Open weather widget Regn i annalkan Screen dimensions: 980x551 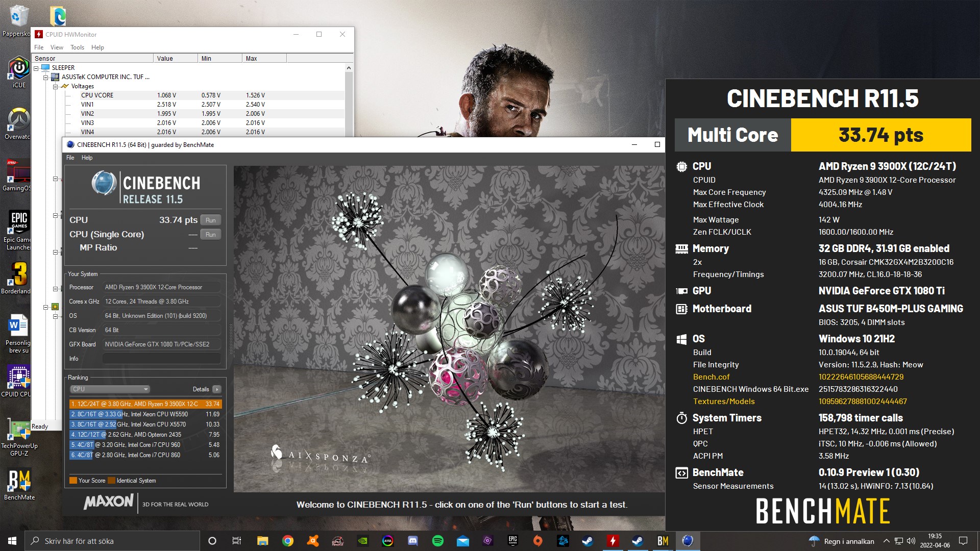[x=842, y=541]
